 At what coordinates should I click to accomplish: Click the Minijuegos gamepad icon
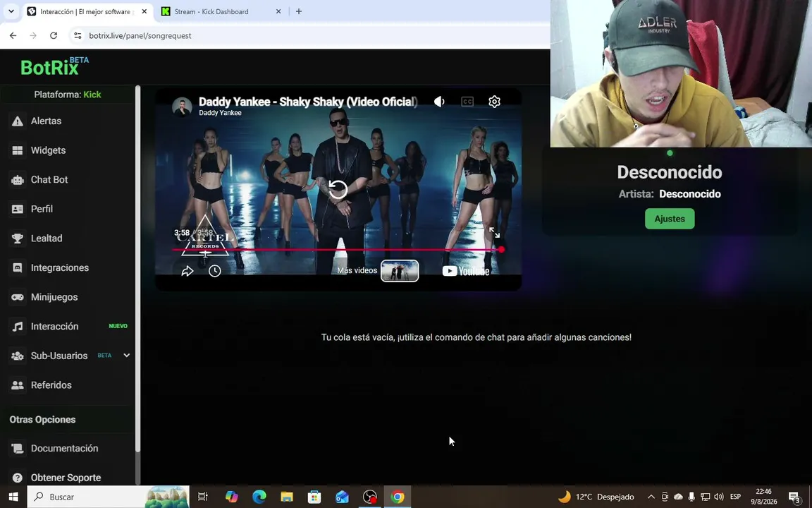click(x=18, y=297)
